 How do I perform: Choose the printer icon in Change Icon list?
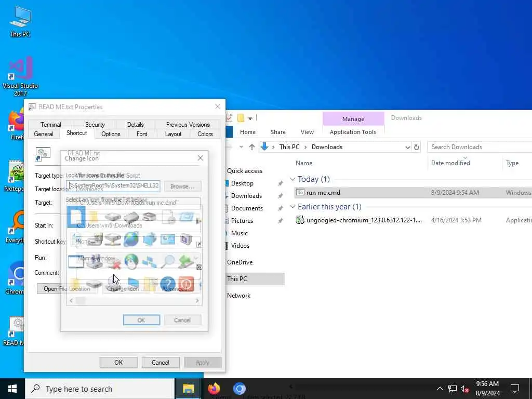pyautogui.click(x=149, y=217)
